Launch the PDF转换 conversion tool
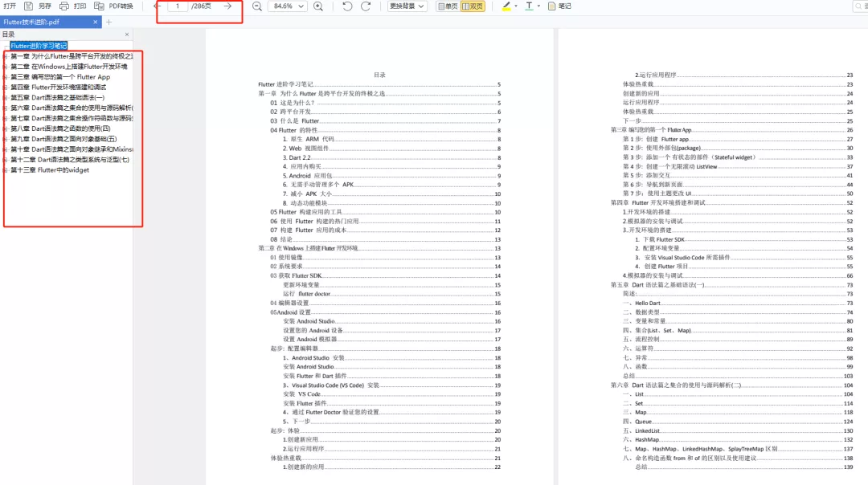The width and height of the screenshot is (868, 485). pyautogui.click(x=115, y=7)
